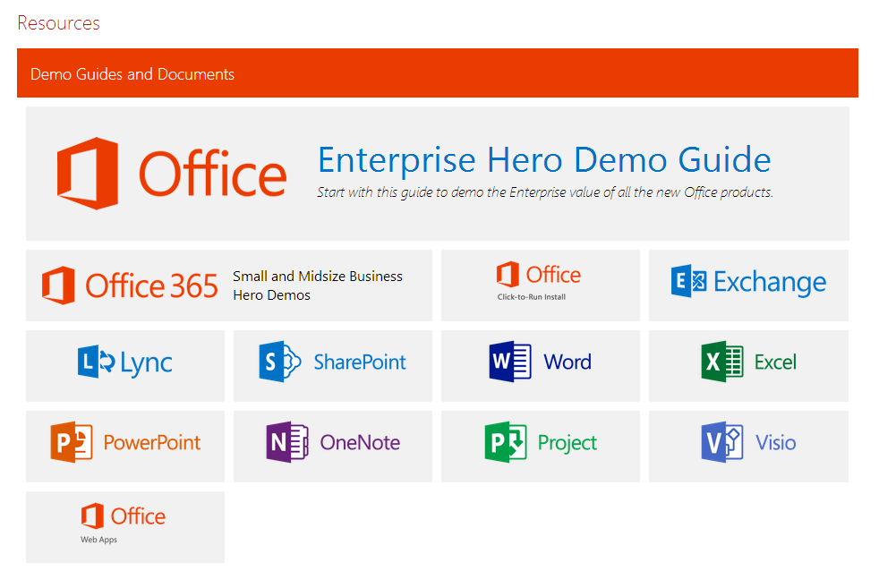The width and height of the screenshot is (879, 588).
Task: Open the purple OneNote icon
Action: 287,442
